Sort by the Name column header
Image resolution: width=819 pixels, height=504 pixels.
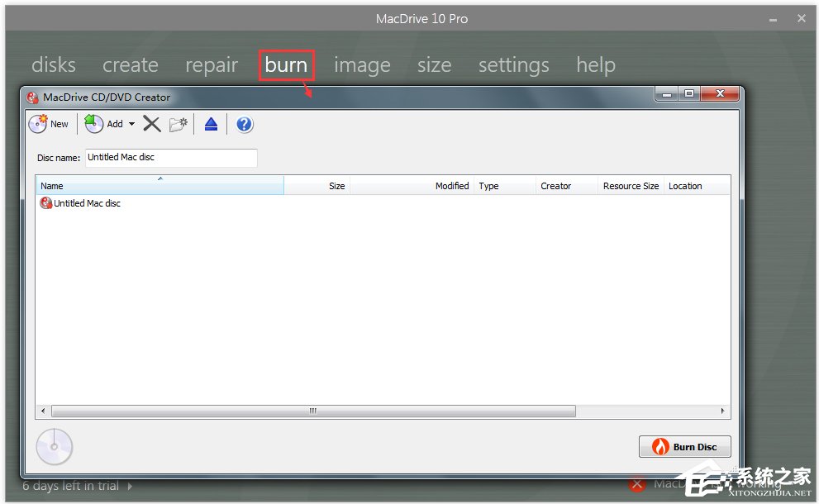pyautogui.click(x=160, y=185)
